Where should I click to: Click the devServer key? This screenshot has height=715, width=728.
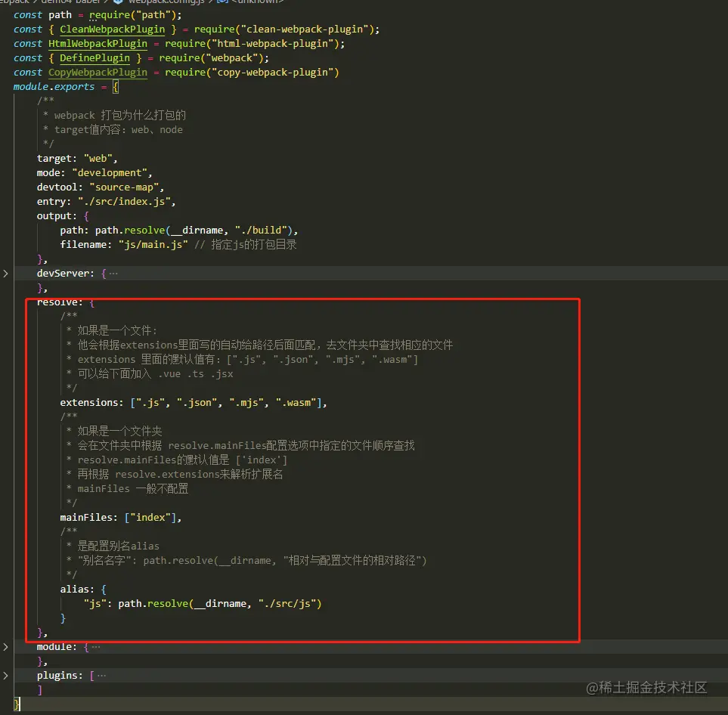(63, 274)
